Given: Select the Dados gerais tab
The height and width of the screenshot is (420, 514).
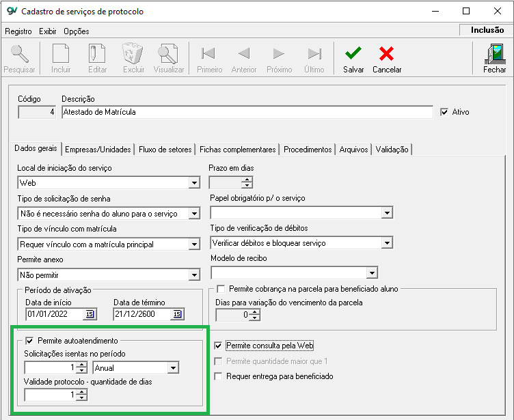Looking at the screenshot, I should [36, 148].
